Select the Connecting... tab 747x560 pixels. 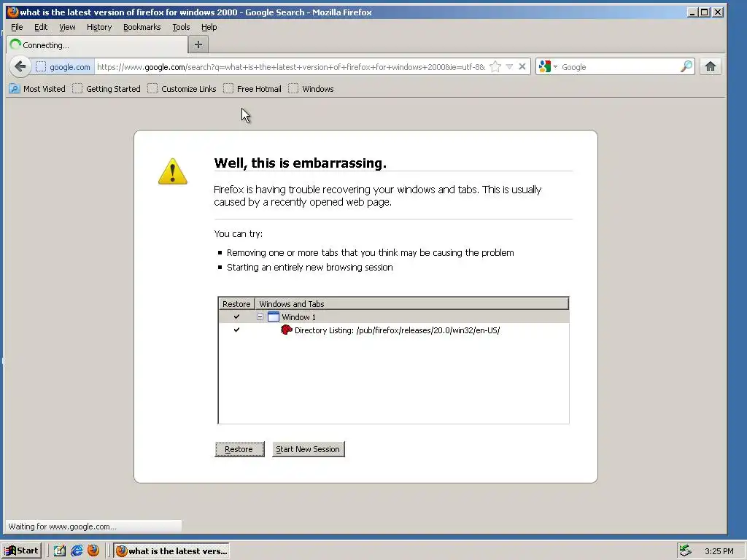97,44
